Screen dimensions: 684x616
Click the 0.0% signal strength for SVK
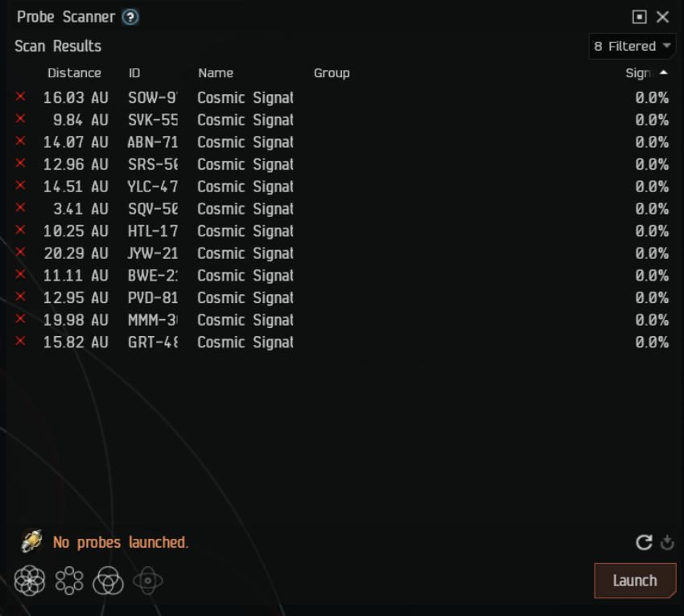pyautogui.click(x=651, y=120)
